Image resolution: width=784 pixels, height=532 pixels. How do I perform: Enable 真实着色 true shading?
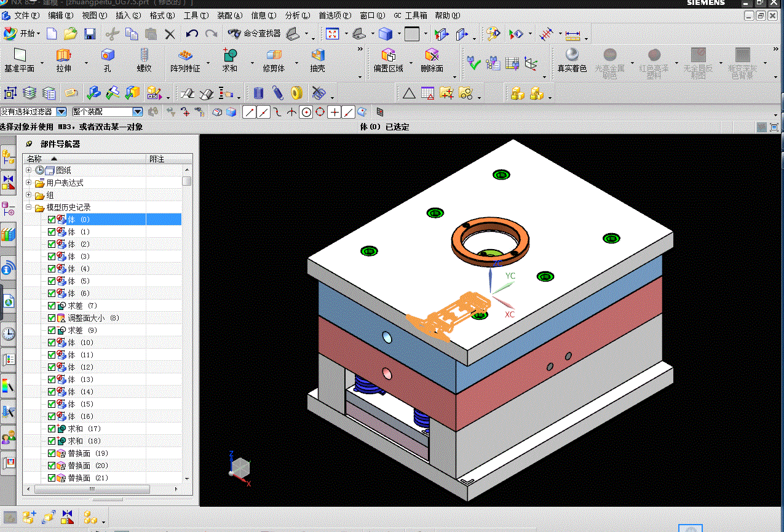pyautogui.click(x=572, y=62)
